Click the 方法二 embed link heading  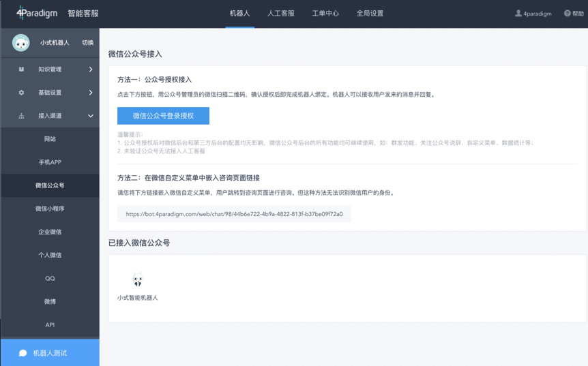189,178
